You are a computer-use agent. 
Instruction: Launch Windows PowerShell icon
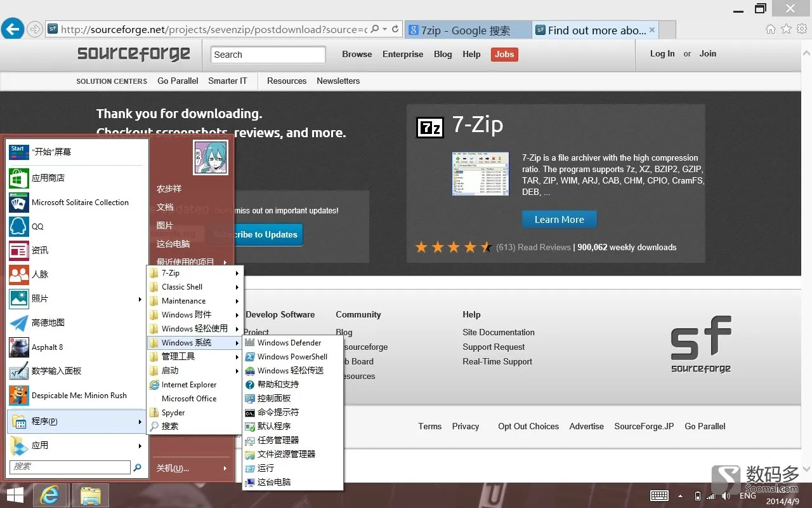(x=250, y=357)
